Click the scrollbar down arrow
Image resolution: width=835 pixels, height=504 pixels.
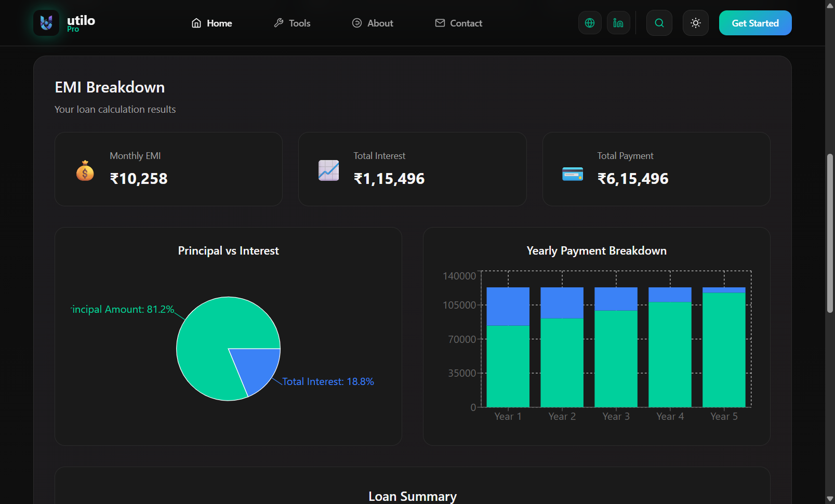point(830,499)
